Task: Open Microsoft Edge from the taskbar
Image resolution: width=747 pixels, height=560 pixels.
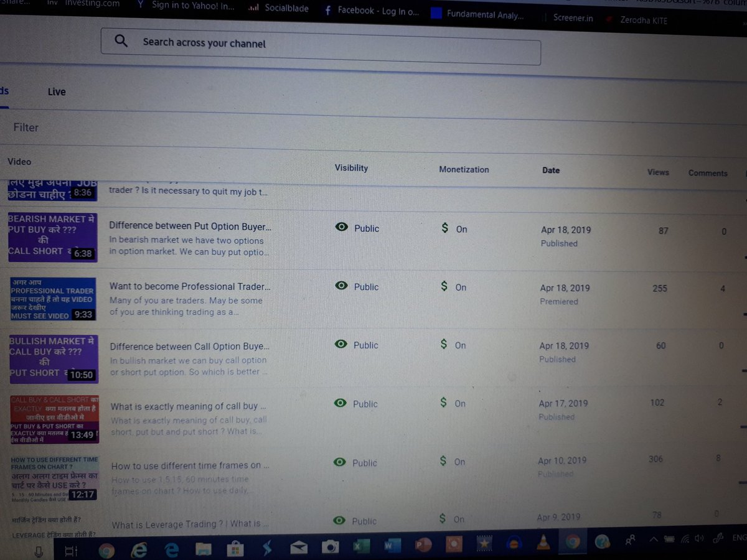Action: [x=171, y=550]
